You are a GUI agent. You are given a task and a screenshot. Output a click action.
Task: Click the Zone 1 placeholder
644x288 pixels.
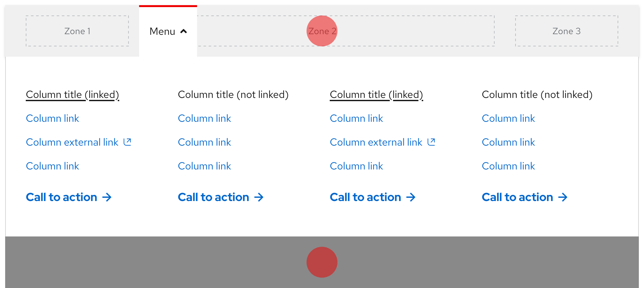coord(77,31)
